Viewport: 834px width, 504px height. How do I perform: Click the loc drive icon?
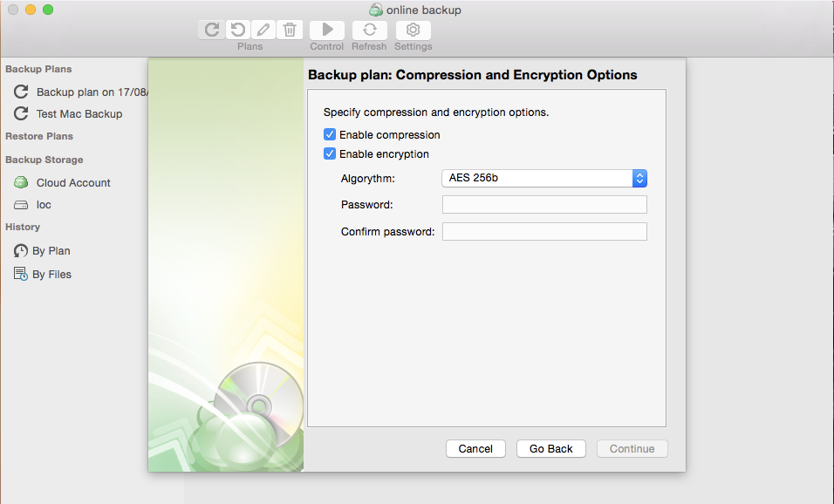(21, 205)
